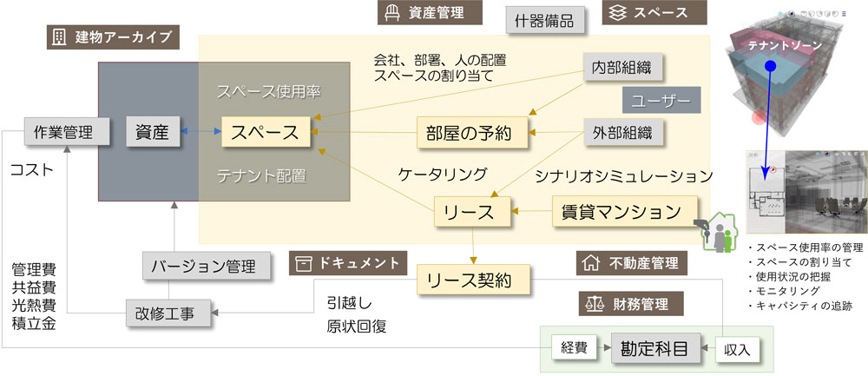Viewport: 868px width, 376px height.
Task: Click the house icon beside 不動産管理
Action: [590, 262]
